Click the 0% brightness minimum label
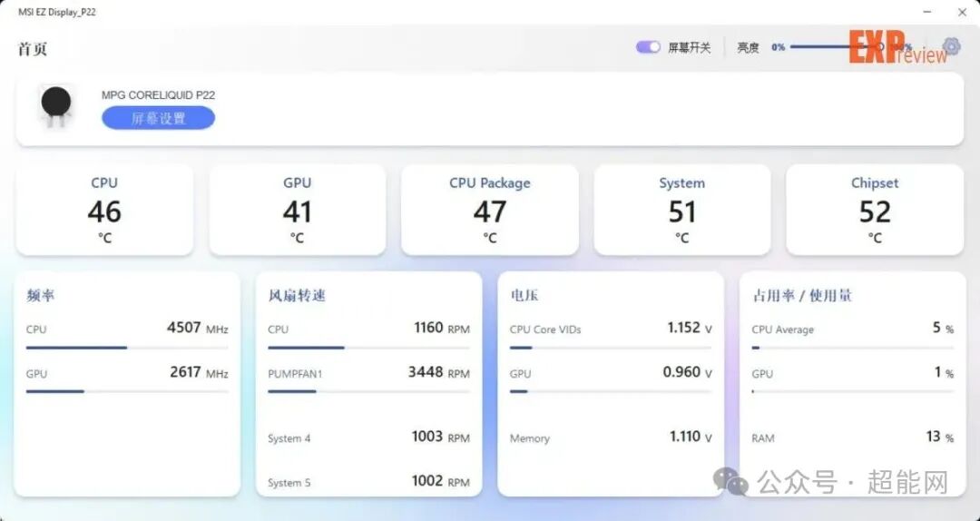Screen dimensions: 980x521 click(779, 47)
